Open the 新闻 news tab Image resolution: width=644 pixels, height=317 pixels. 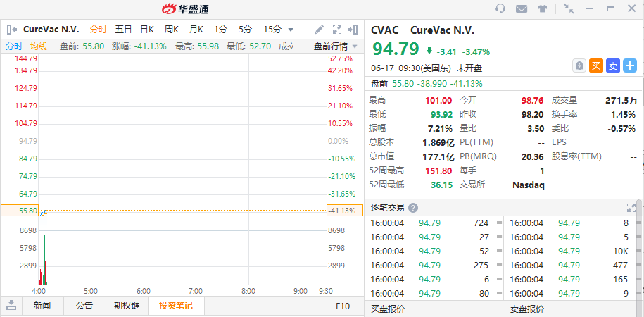[42, 306]
